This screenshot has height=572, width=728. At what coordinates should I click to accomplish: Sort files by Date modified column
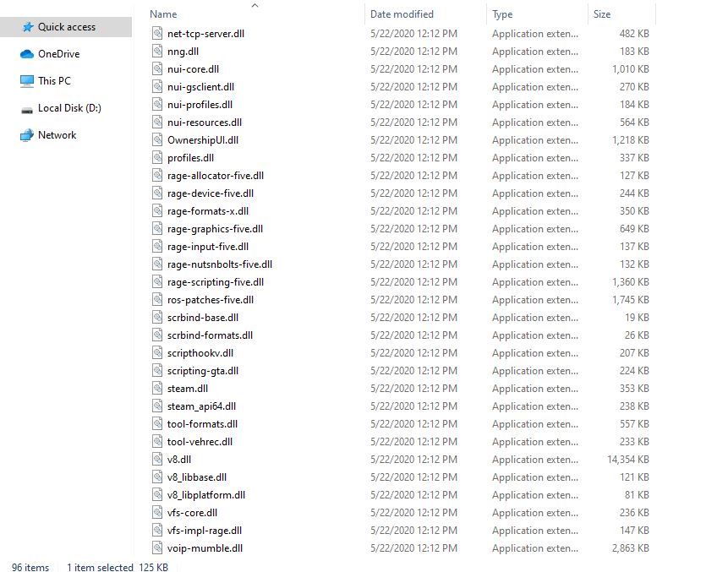pos(402,14)
